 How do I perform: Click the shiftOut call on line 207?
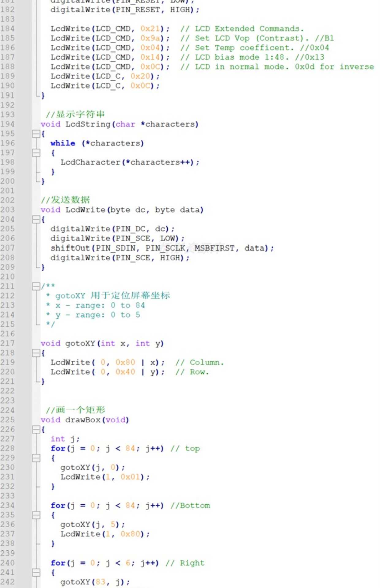click(x=162, y=248)
